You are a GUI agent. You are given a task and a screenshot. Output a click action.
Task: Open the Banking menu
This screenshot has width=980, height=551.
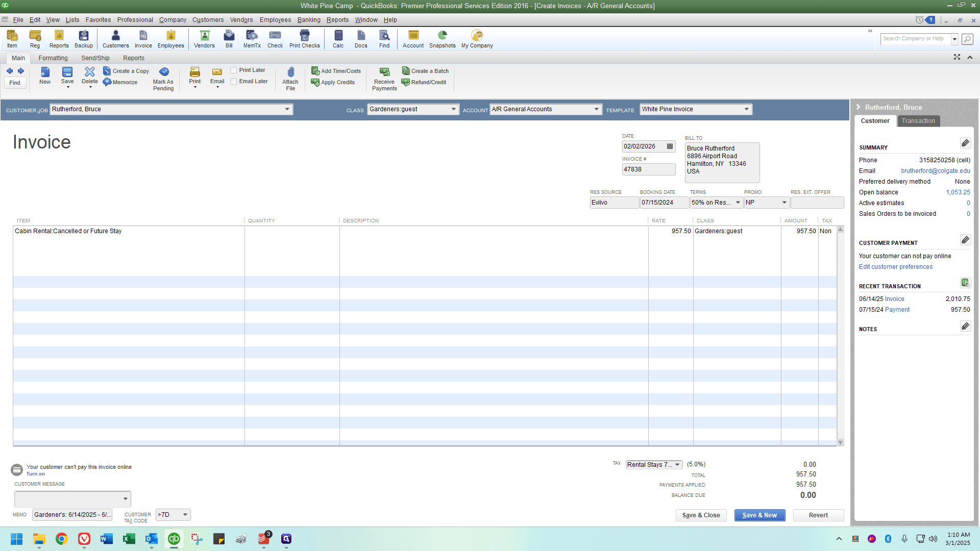(x=309, y=20)
